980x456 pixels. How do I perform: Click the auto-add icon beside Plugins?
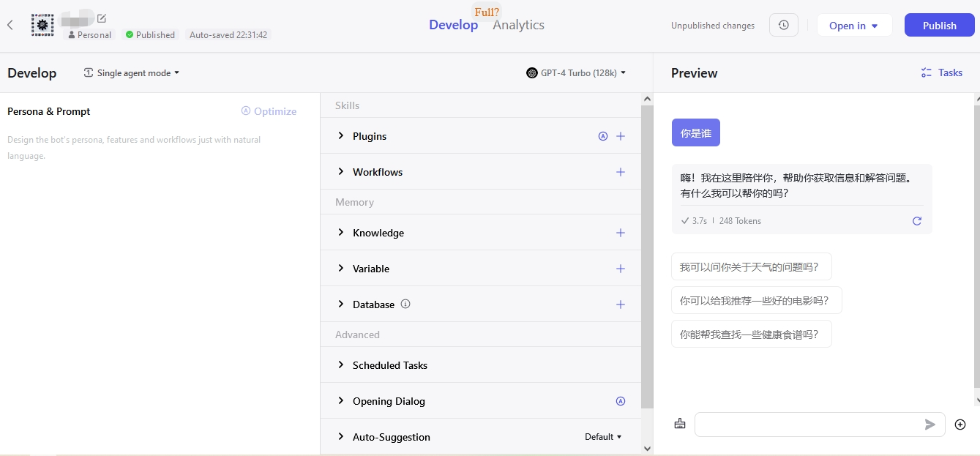click(603, 136)
